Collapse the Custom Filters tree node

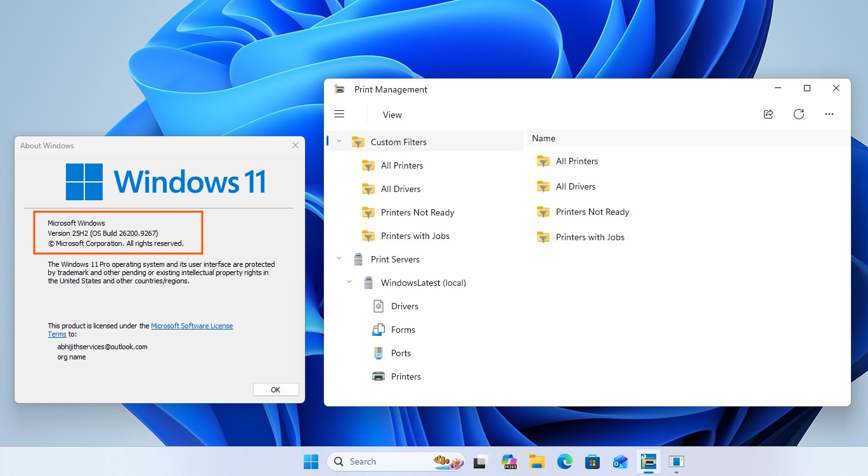coord(339,141)
